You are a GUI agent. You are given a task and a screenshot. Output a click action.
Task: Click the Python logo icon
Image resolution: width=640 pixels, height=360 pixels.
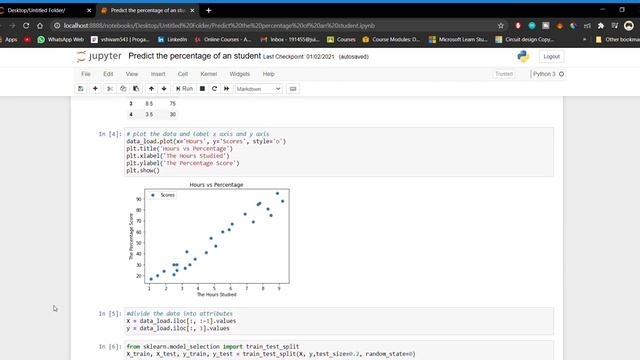523,56
